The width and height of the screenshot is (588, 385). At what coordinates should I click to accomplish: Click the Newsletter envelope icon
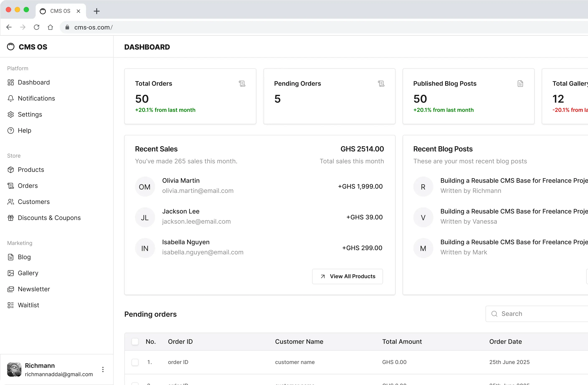pos(11,289)
